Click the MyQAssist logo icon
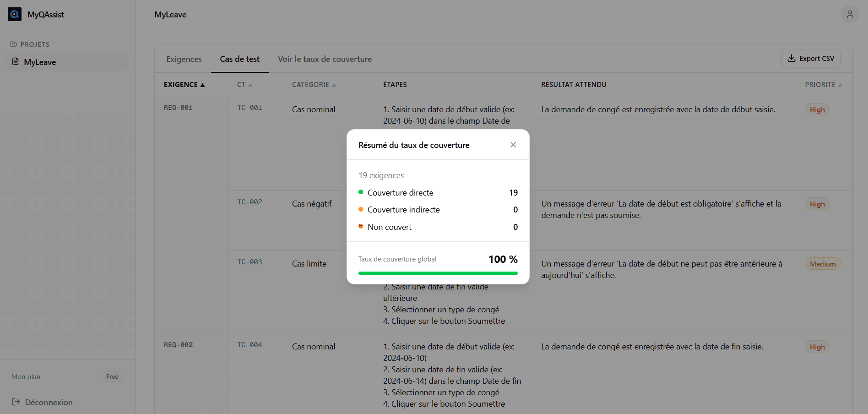Viewport: 868px width, 414px height. pos(14,14)
